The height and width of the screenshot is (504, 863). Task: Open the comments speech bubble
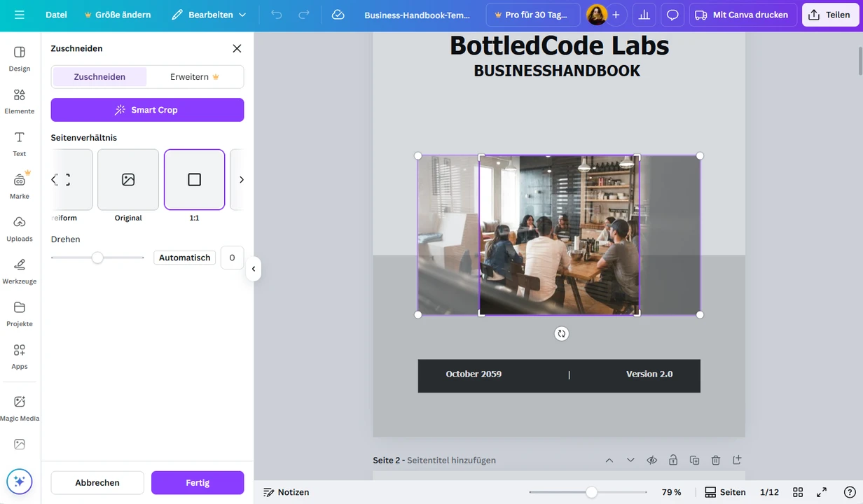point(672,15)
